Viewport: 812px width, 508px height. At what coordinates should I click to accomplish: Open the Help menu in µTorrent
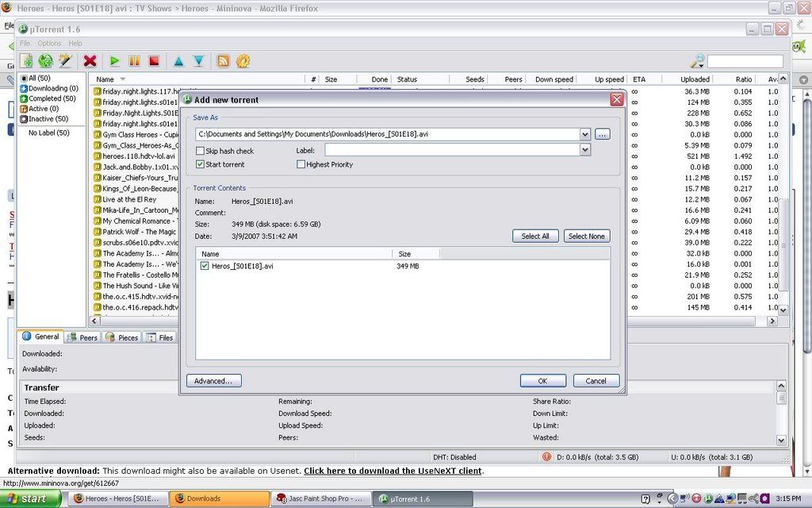[75, 43]
